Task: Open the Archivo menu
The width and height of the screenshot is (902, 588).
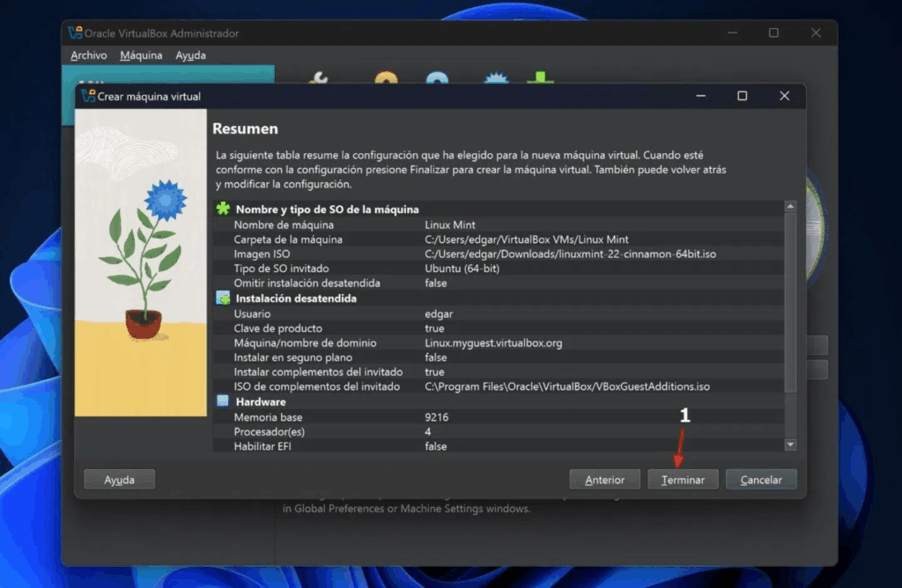Action: pyautogui.click(x=89, y=55)
